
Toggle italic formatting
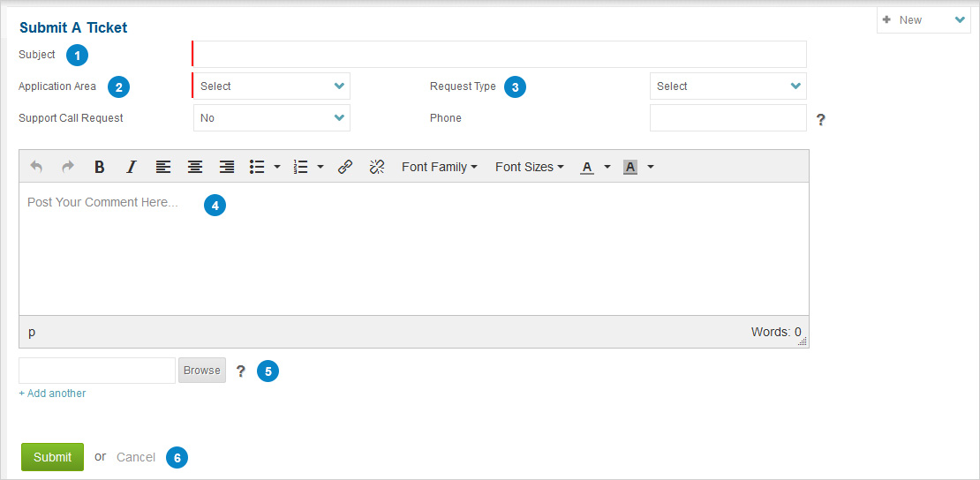pyautogui.click(x=131, y=167)
